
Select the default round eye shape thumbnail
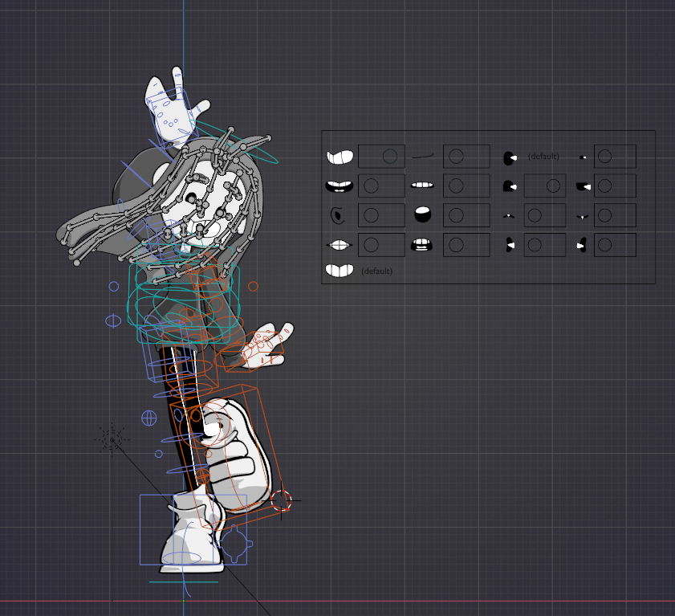510,157
